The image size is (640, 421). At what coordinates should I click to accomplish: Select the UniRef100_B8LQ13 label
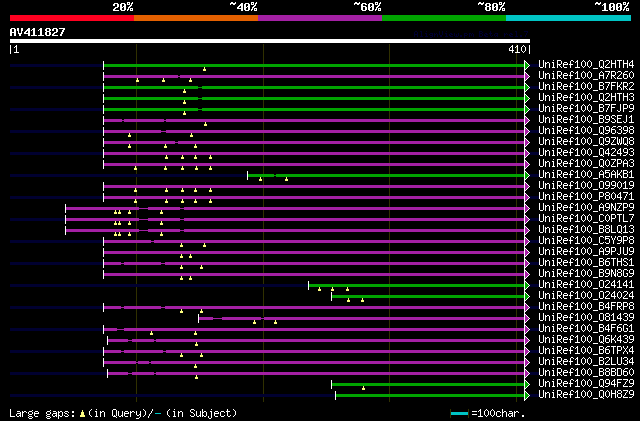point(586,229)
